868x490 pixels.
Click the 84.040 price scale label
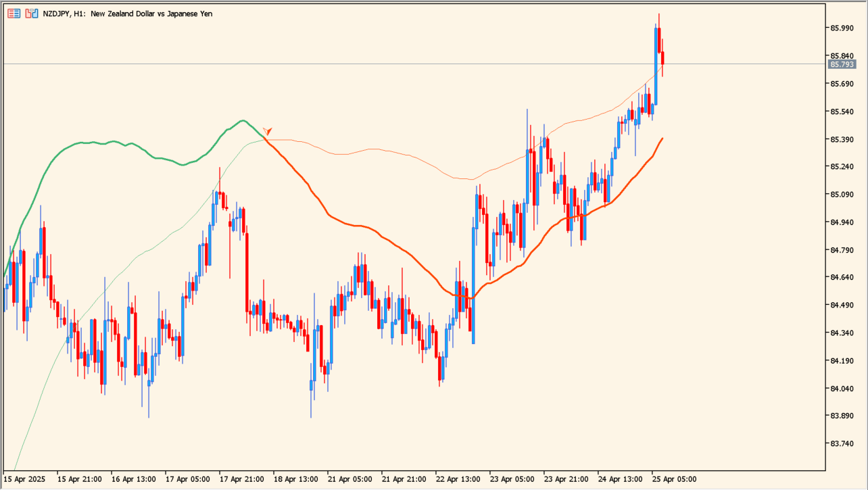click(842, 388)
